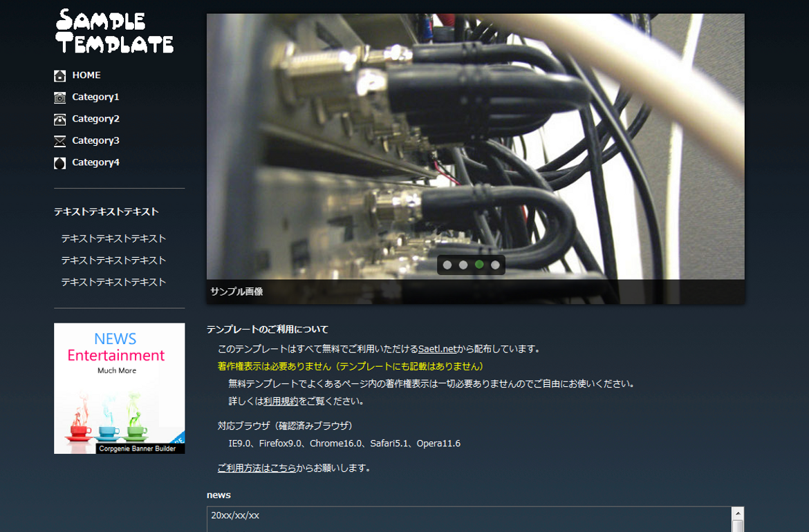
Task: Open the Category3 menu item
Action: [95, 140]
